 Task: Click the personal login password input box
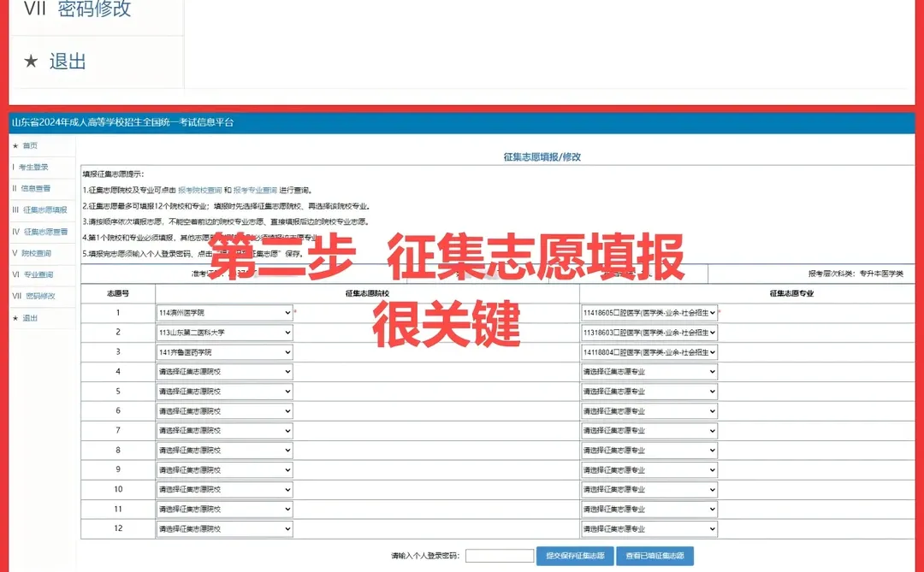(499, 554)
